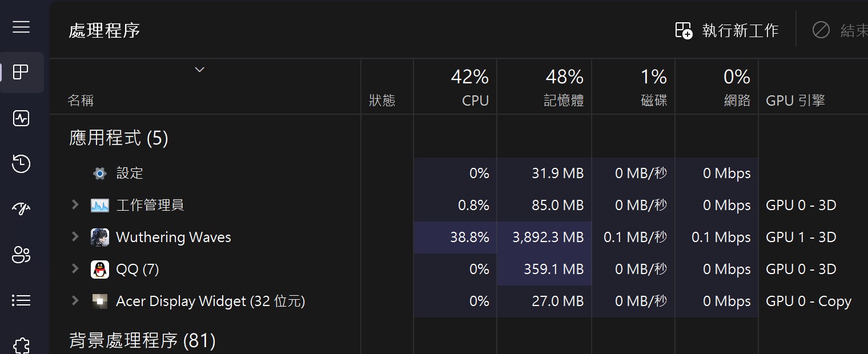Switch to the Performance page icon

(x=21, y=118)
